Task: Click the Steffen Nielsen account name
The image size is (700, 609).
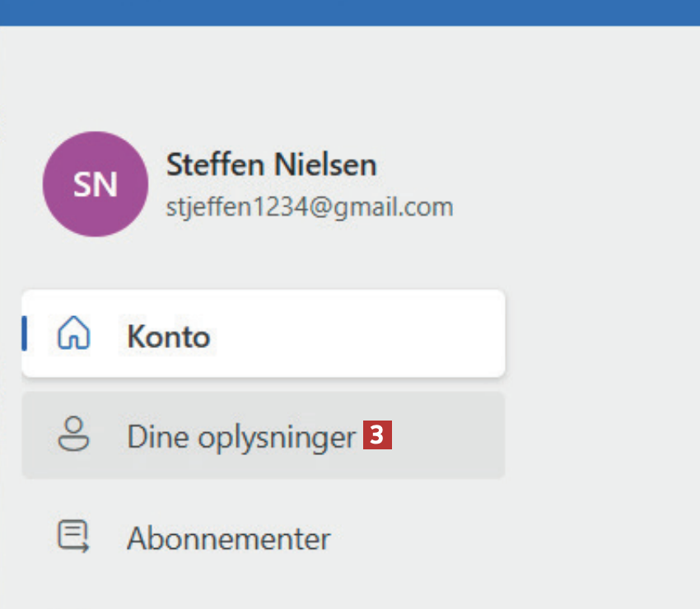Action: click(271, 165)
